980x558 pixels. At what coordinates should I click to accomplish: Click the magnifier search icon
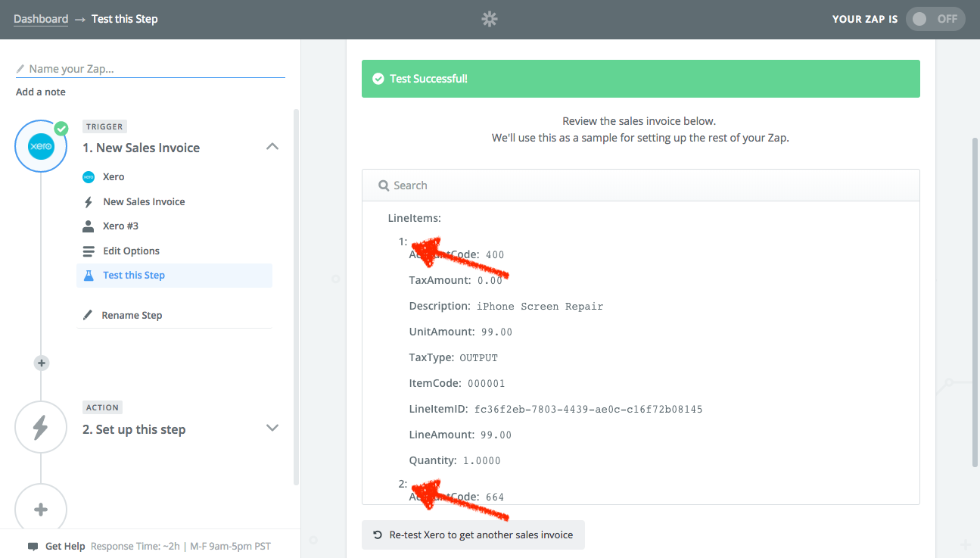(384, 185)
